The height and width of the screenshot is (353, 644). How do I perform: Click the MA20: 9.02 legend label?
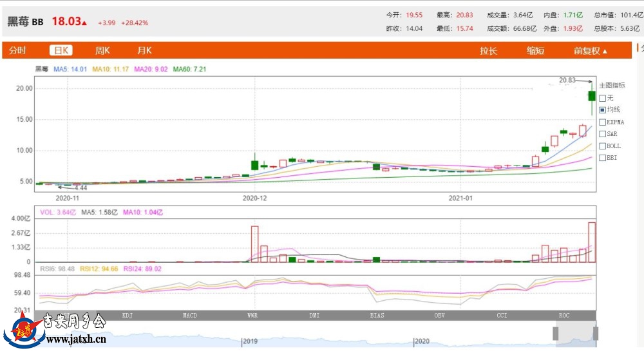151,69
